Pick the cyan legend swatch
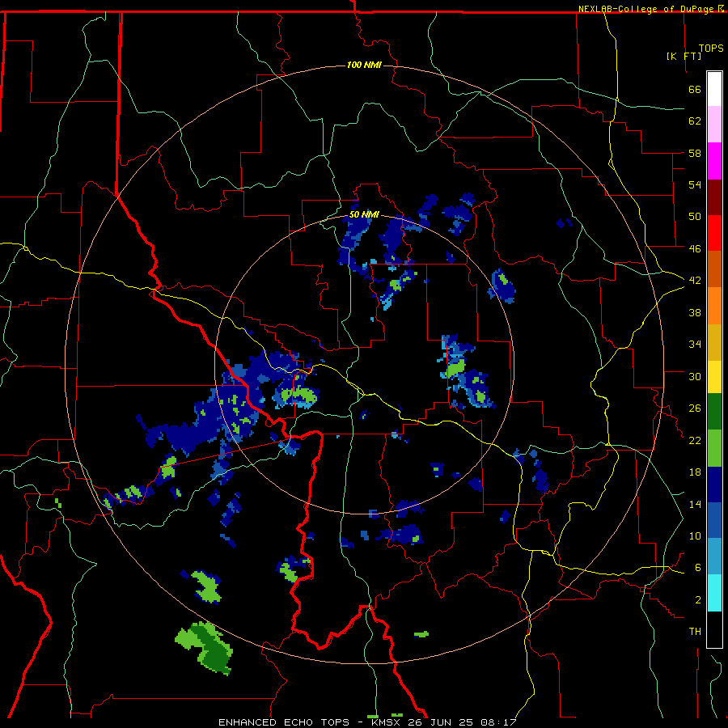This screenshot has width=728, height=728. coord(714,593)
